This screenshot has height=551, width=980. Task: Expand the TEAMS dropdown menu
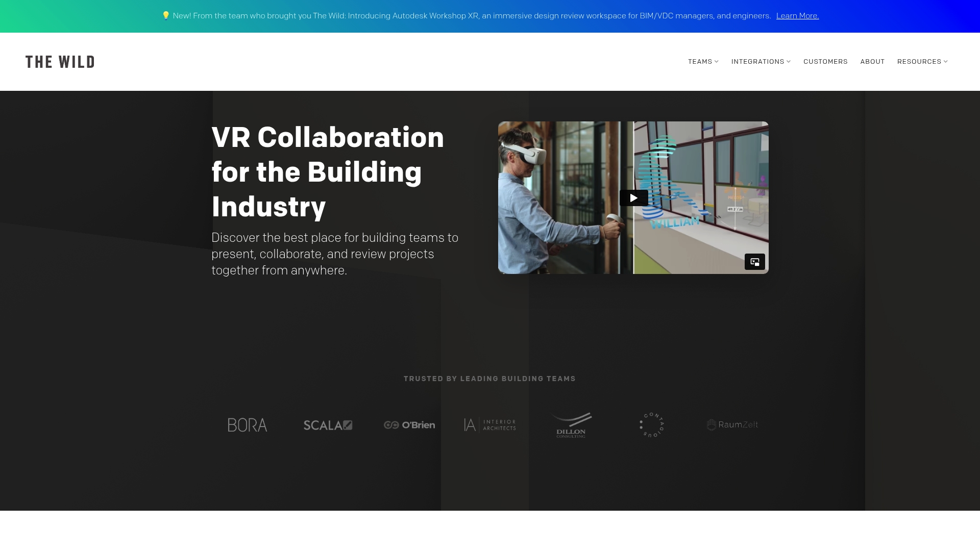point(703,61)
